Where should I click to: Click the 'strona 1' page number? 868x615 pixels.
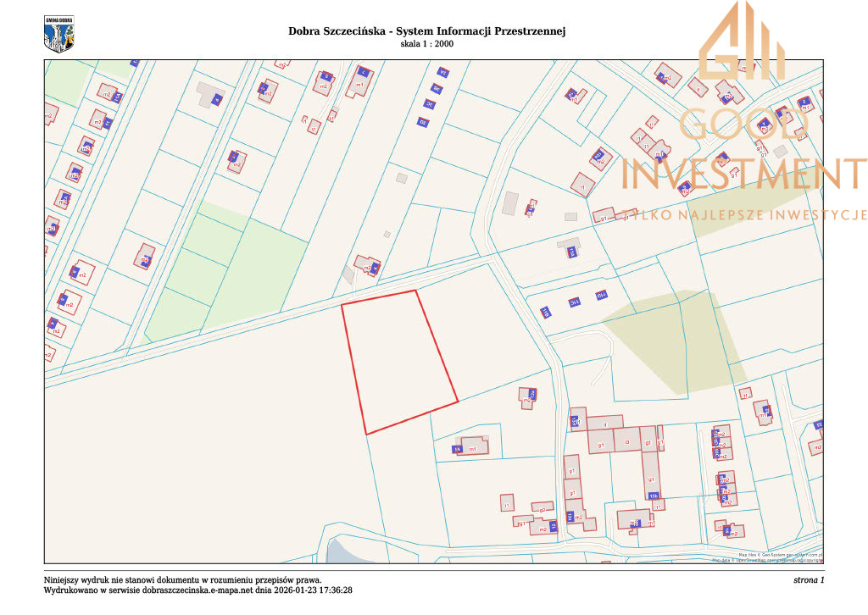click(x=809, y=580)
